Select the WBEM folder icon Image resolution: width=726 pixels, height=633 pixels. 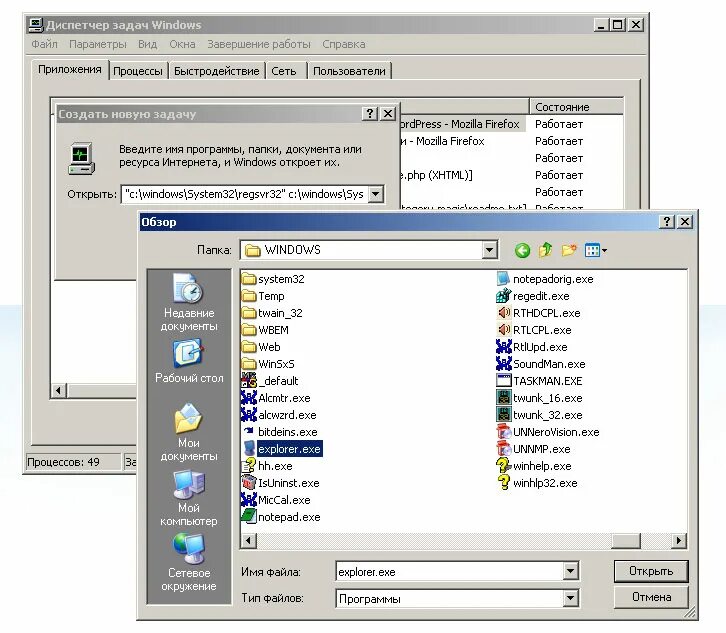pos(249,330)
